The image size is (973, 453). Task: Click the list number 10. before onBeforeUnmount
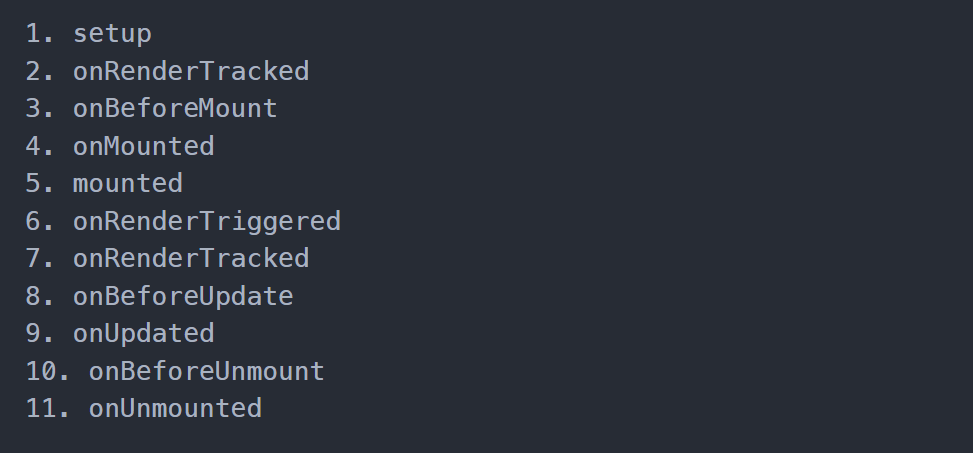(48, 371)
